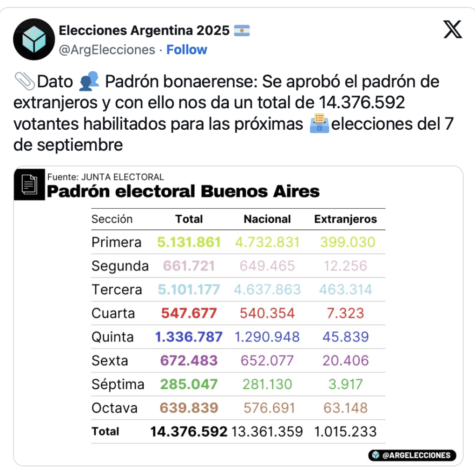Click Tercera total value 5.101.177
The height and width of the screenshot is (476, 475).
click(189, 290)
